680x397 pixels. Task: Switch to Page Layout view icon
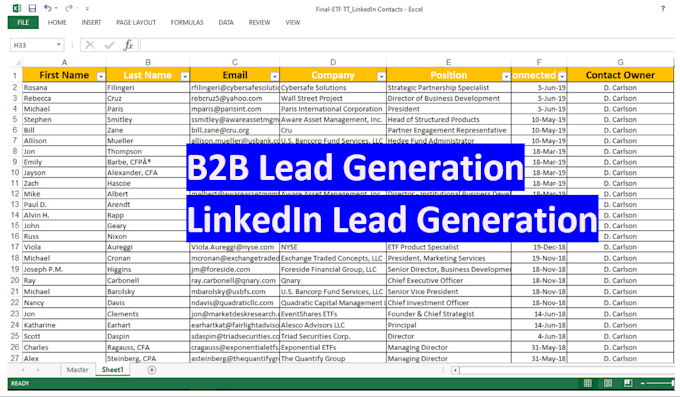[608, 383]
